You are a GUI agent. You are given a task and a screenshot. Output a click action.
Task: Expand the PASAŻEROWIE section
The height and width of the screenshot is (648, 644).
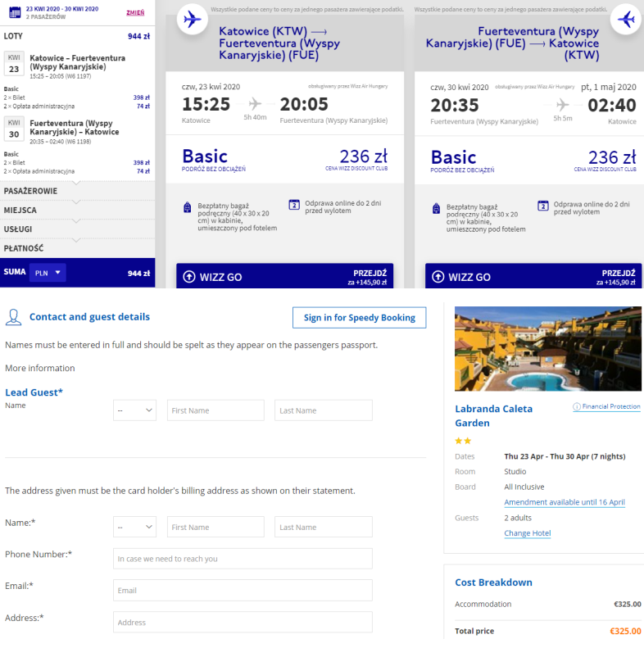point(77,191)
